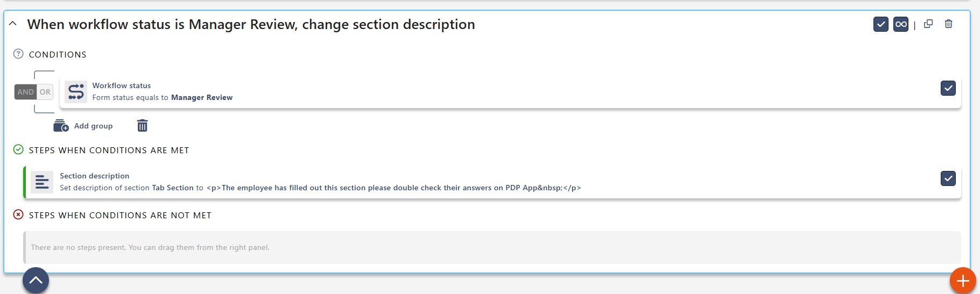Click the red X conditions-not-met icon
Screen dimensions: 980x294
[x=18, y=214]
